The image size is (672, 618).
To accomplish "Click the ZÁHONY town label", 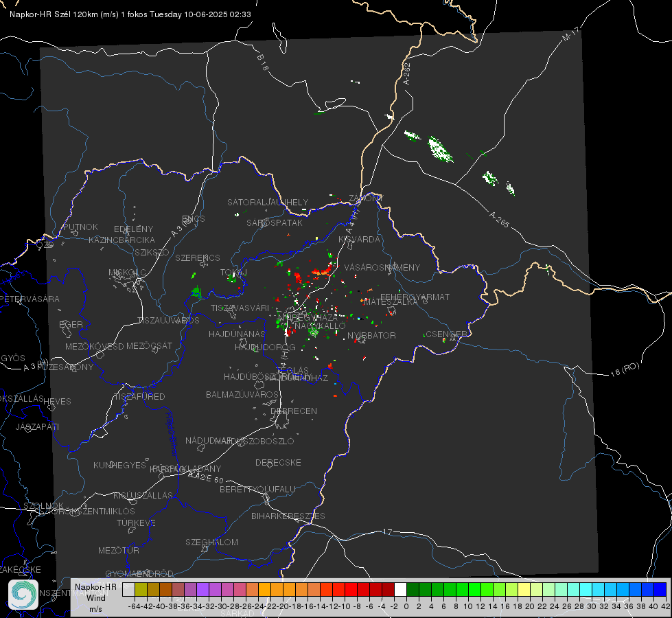I will tap(366, 198).
